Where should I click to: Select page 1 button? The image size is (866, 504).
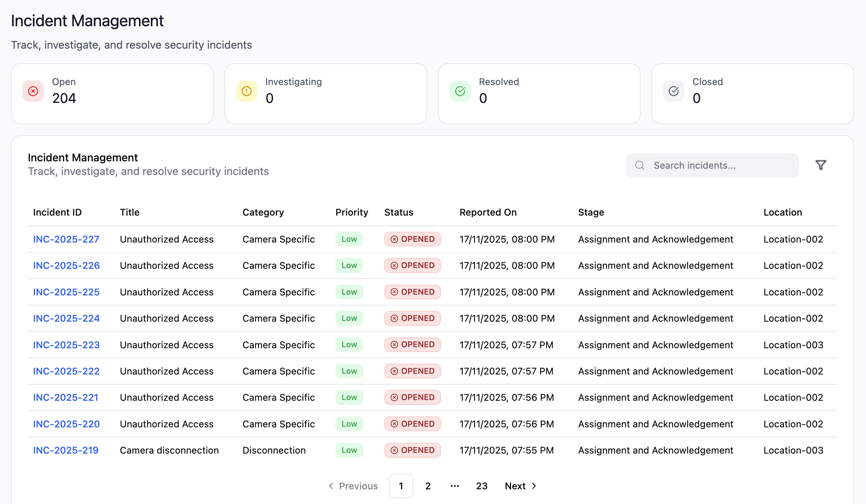click(x=401, y=486)
